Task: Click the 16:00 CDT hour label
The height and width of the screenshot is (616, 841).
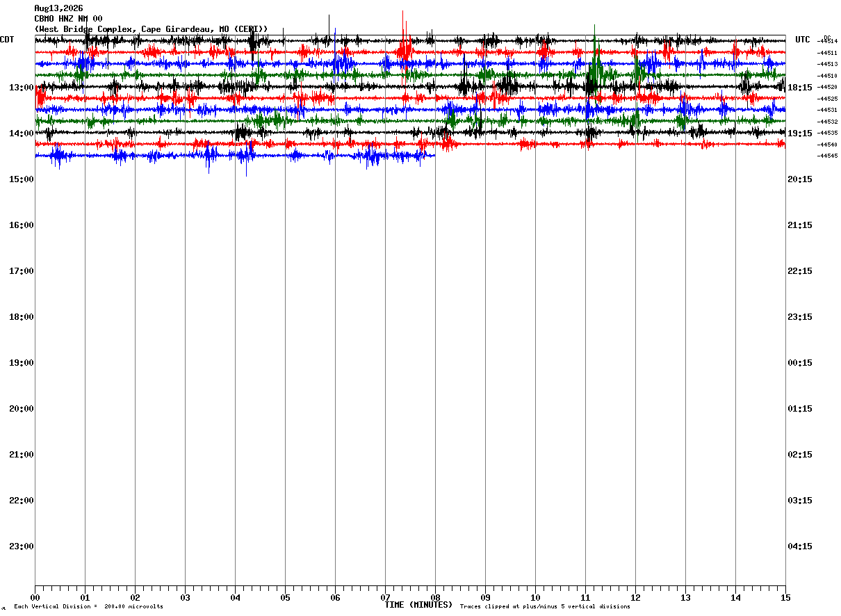Action: (22, 225)
